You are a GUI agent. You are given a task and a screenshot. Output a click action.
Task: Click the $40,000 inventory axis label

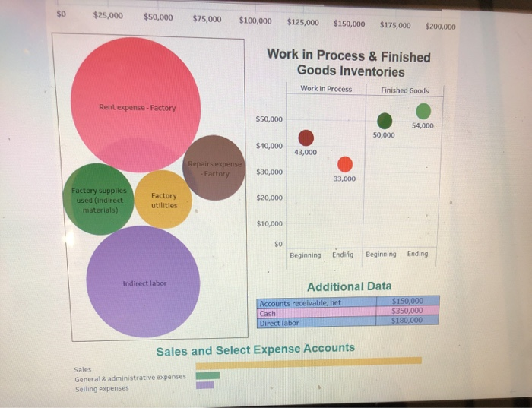pos(269,146)
